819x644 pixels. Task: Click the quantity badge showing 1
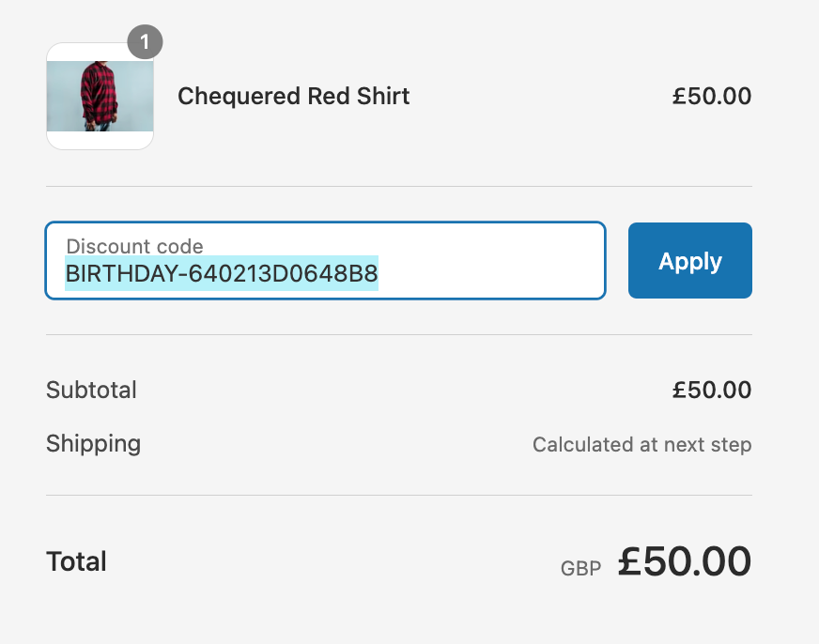(x=145, y=41)
